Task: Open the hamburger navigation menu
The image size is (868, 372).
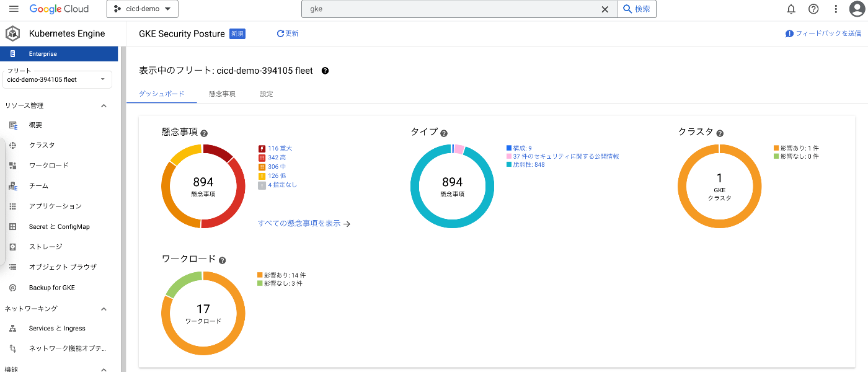Action: coord(14,9)
